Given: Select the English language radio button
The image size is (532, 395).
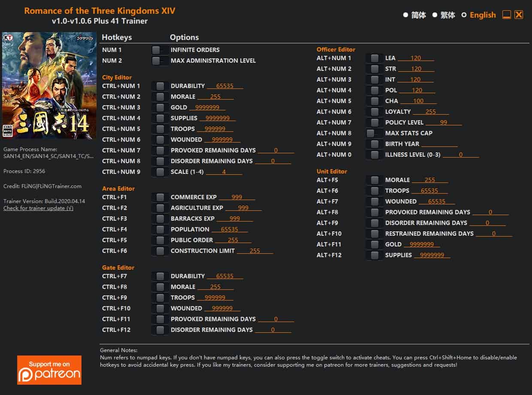Looking at the screenshot, I should tap(464, 15).
